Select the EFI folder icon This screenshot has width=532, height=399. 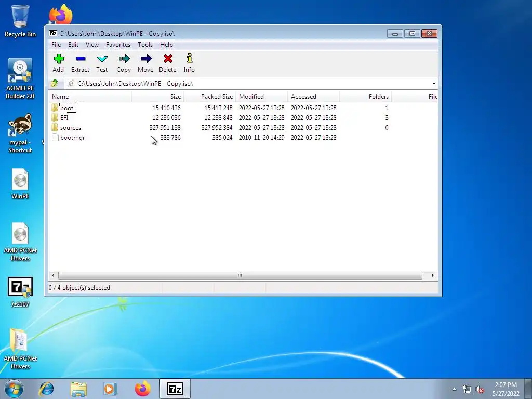pyautogui.click(x=55, y=118)
